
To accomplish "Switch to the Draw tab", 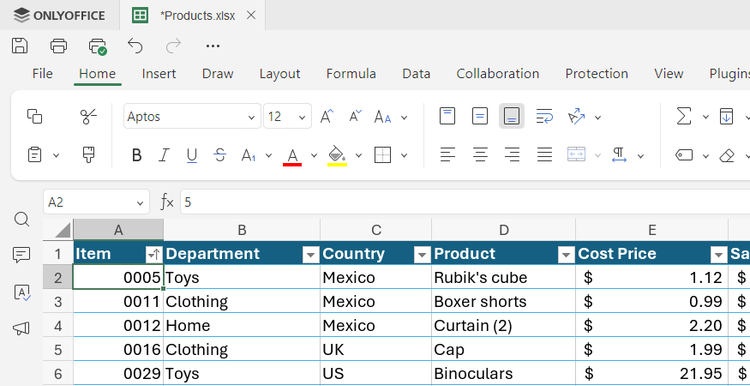I will tap(218, 74).
